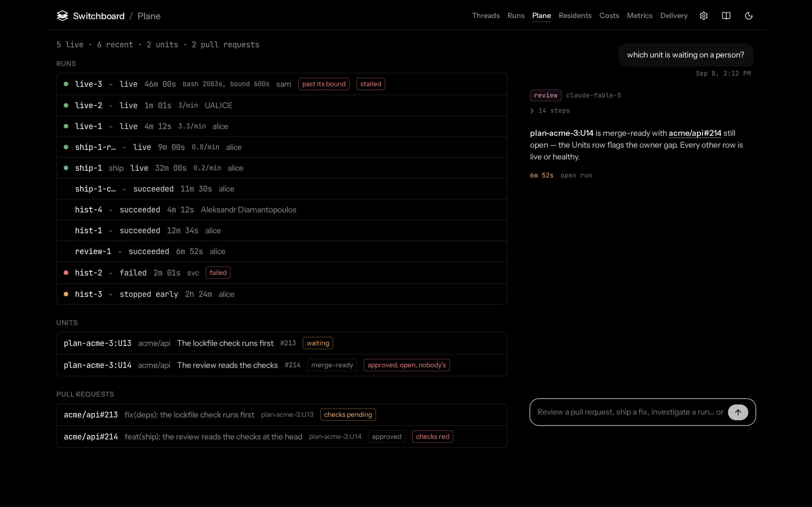Click the green status dot of live-3
Viewport: 812px width, 507px height.
pyautogui.click(x=66, y=84)
